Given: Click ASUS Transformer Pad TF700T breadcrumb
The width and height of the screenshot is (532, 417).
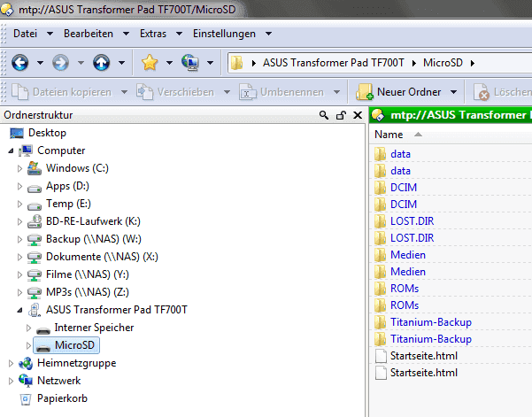Looking at the screenshot, I should click(333, 63).
